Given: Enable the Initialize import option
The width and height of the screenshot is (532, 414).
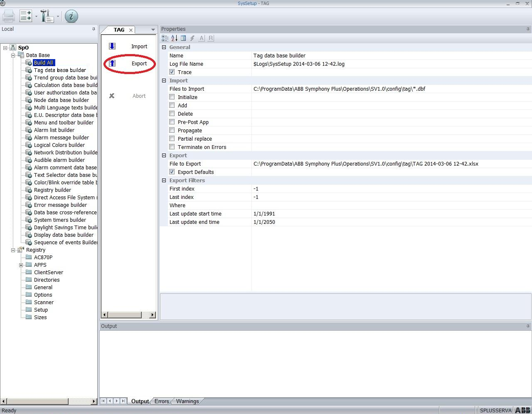Looking at the screenshot, I should click(x=172, y=97).
